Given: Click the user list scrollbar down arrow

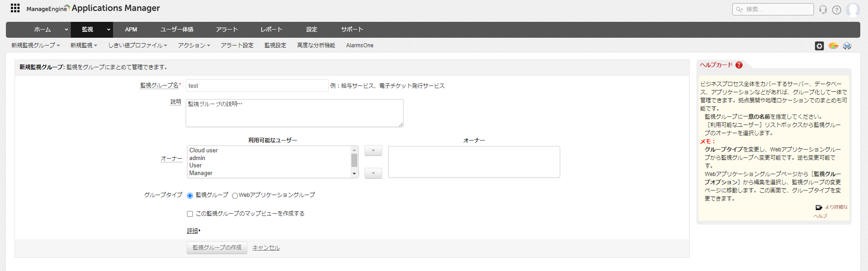Looking at the screenshot, I should click(x=354, y=174).
